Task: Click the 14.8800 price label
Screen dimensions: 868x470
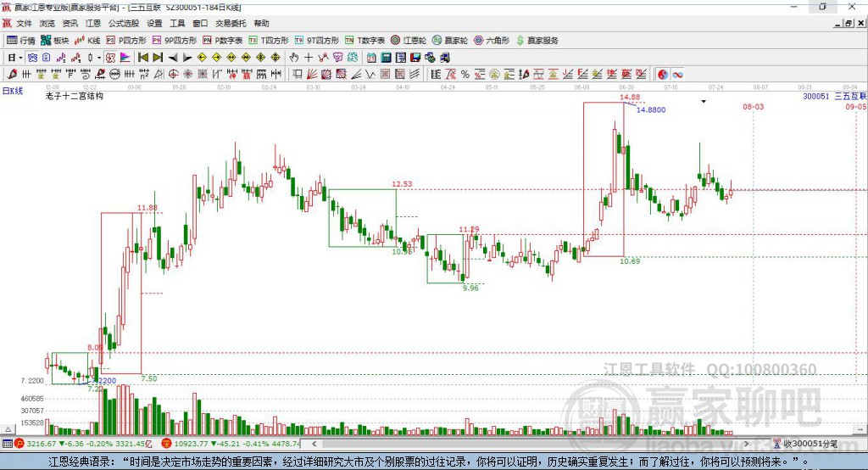Action: (x=651, y=109)
